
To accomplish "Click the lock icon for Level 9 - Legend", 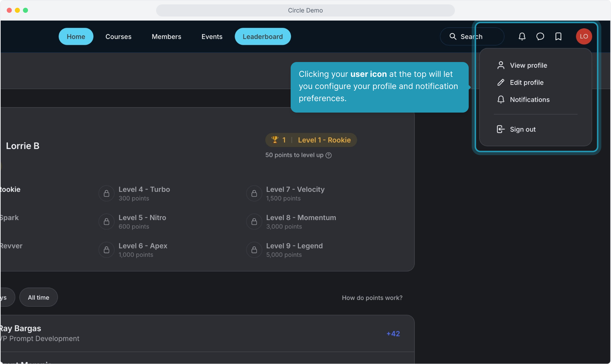I will coord(254,250).
